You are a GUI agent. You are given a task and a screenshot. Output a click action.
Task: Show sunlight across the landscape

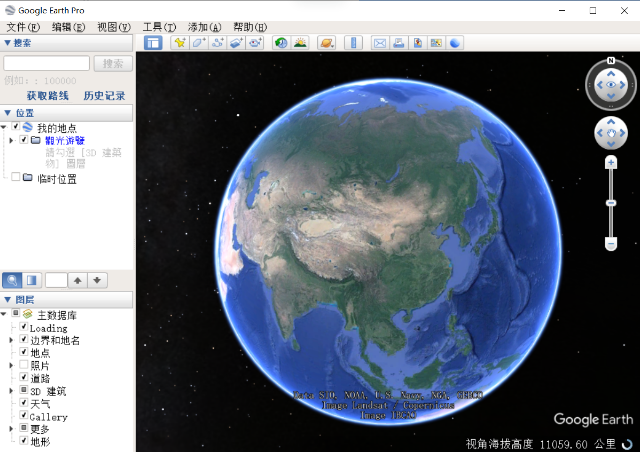coord(300,43)
